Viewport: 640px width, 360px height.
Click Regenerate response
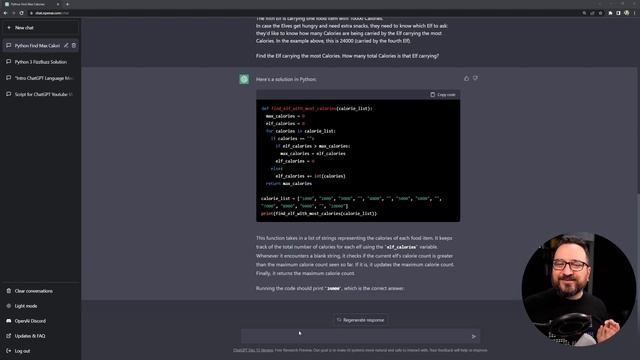click(x=360, y=320)
